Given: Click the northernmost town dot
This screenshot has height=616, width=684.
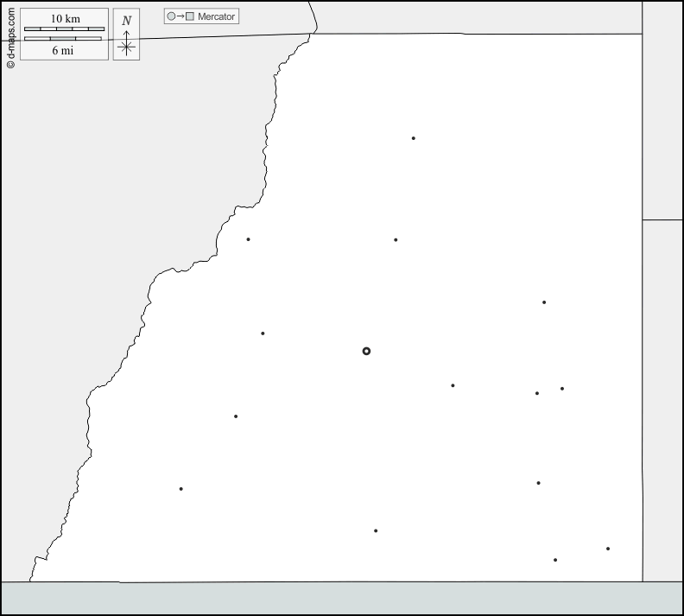Looking at the screenshot, I should coord(414,138).
